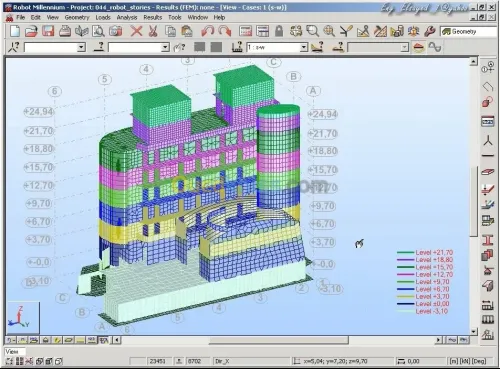Screen dimensions: 500x369
Task: Cut with the scissors icon
Action: (153, 31)
